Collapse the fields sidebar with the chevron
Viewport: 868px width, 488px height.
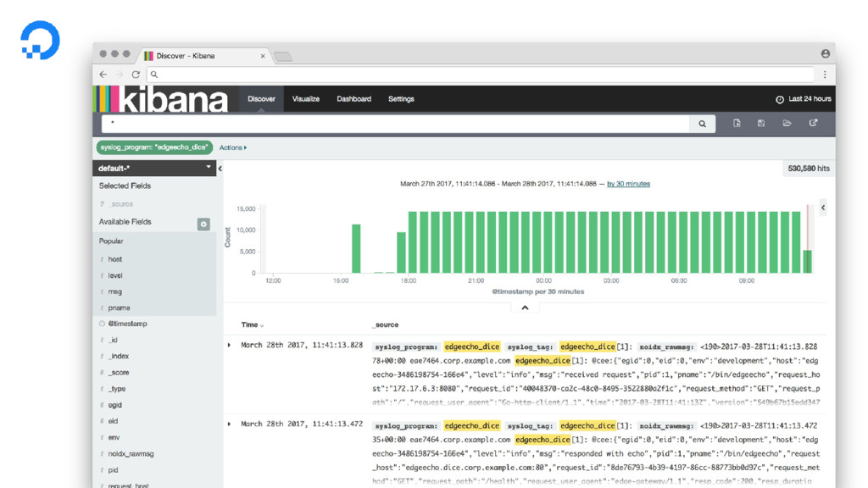(x=220, y=169)
